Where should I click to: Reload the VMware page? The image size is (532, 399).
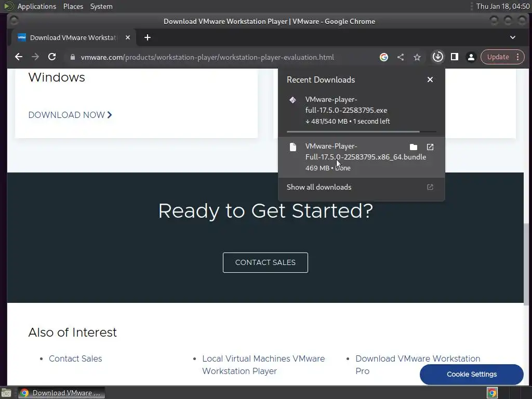tap(52, 57)
